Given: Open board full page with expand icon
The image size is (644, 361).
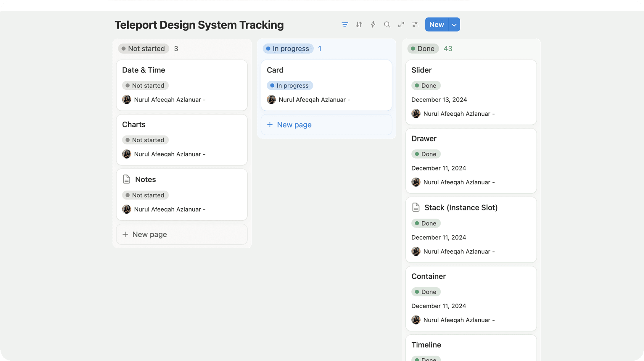Looking at the screenshot, I should point(401,25).
